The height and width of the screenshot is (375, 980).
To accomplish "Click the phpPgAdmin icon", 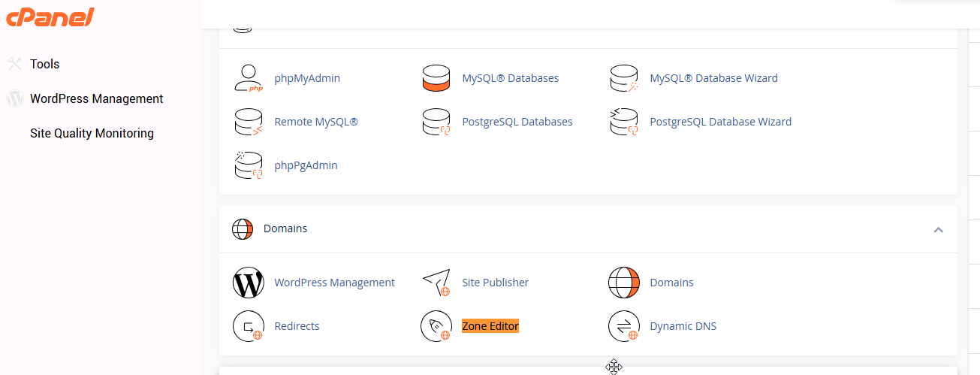I will point(249,165).
